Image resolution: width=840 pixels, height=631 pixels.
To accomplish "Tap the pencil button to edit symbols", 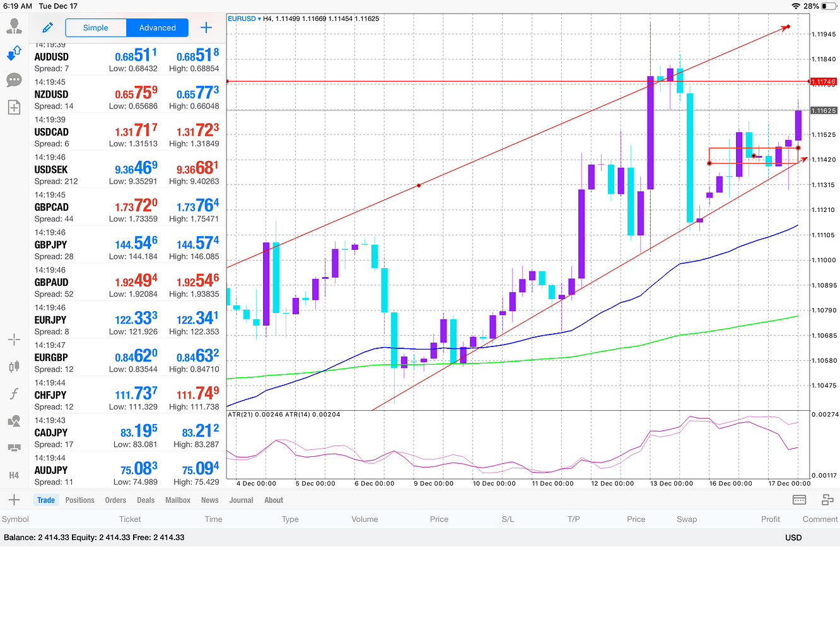I will (47, 27).
